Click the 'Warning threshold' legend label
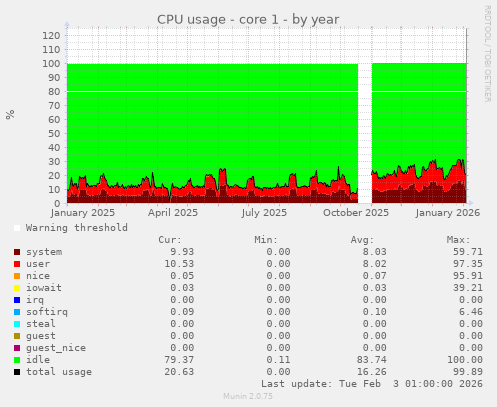The image size is (497, 407). (77, 228)
